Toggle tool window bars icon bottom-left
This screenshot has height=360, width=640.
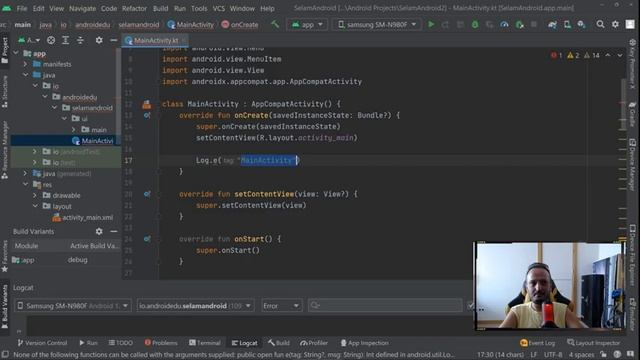pyautogui.click(x=5, y=354)
